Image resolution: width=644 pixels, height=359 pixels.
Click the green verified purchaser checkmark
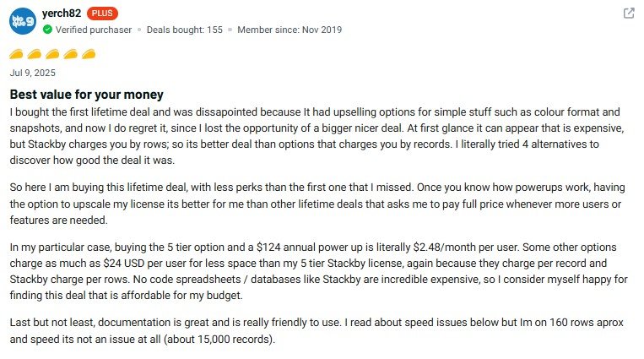48,30
